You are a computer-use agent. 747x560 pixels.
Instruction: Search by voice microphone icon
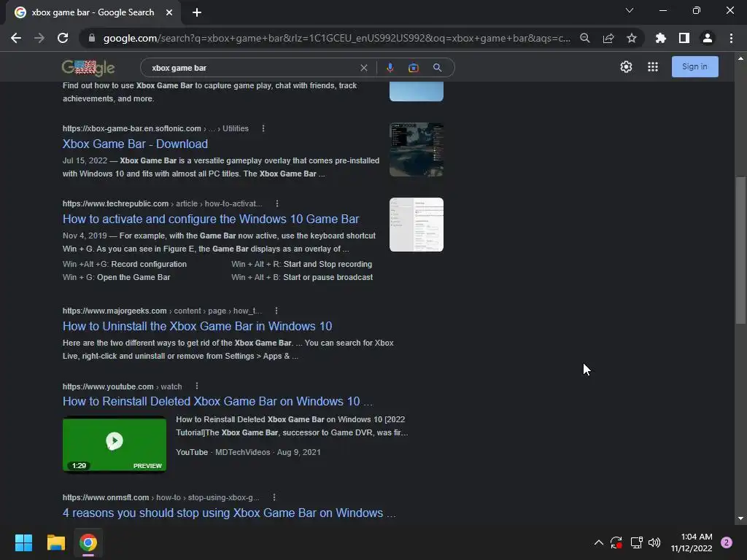tap(390, 68)
